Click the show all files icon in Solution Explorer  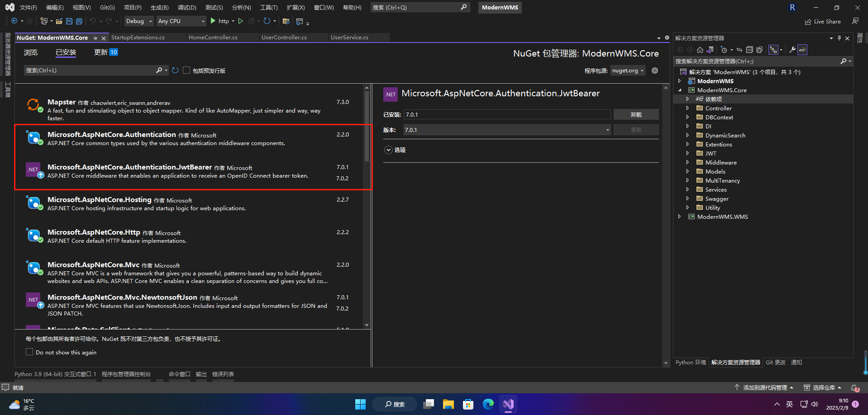[759, 50]
